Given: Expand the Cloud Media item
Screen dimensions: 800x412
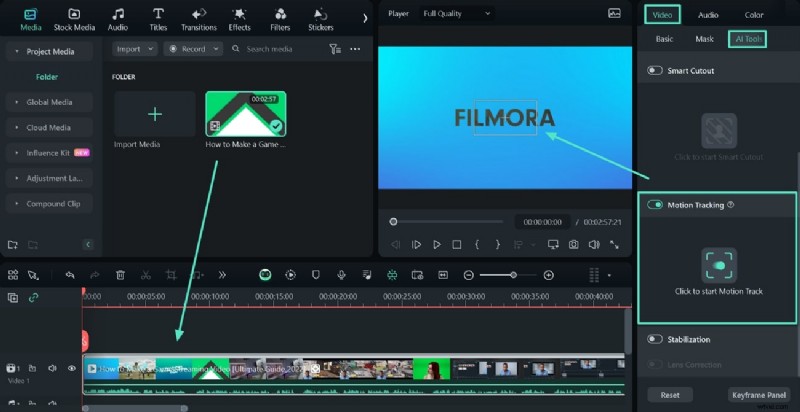Looking at the screenshot, I should tap(49, 127).
